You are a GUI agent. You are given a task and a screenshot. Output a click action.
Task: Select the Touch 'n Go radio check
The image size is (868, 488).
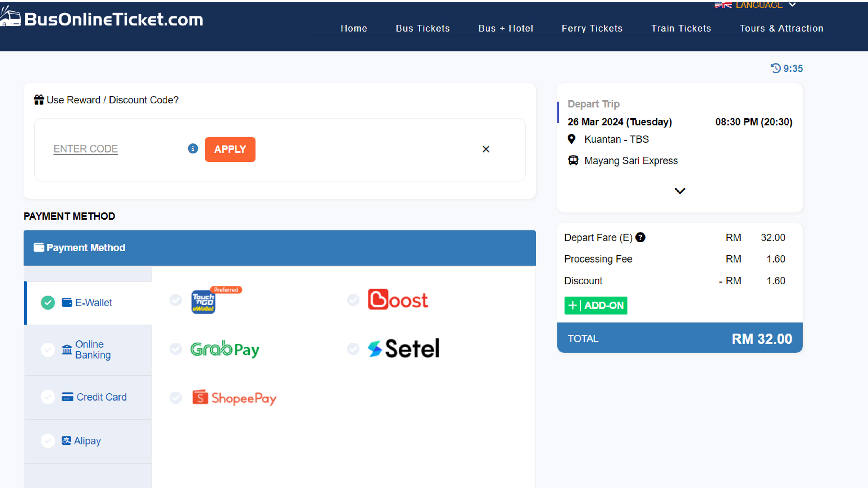point(176,300)
